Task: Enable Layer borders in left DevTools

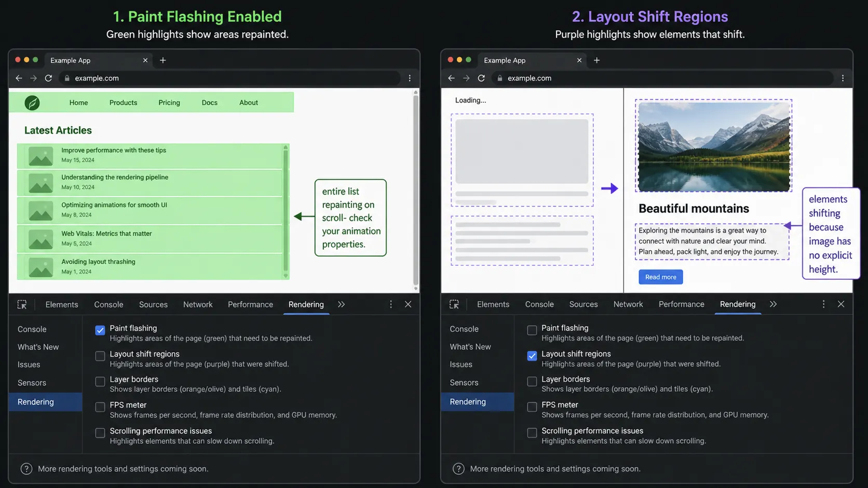Action: point(100,382)
